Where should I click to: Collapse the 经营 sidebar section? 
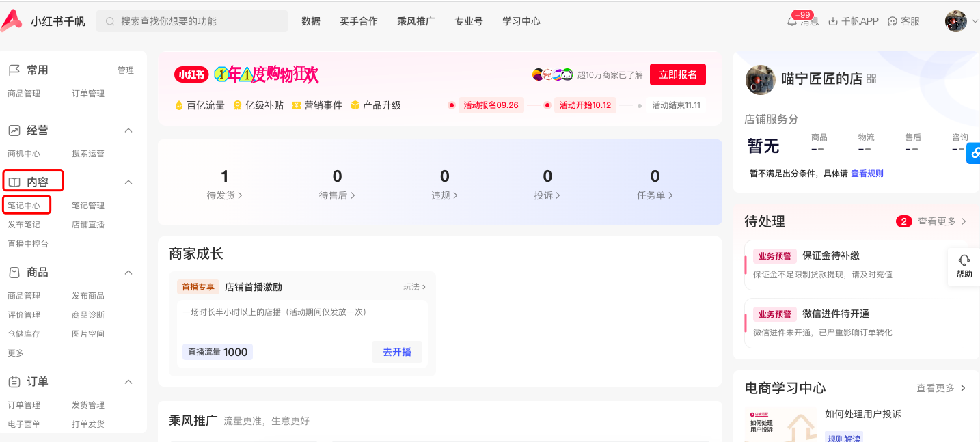click(x=128, y=130)
